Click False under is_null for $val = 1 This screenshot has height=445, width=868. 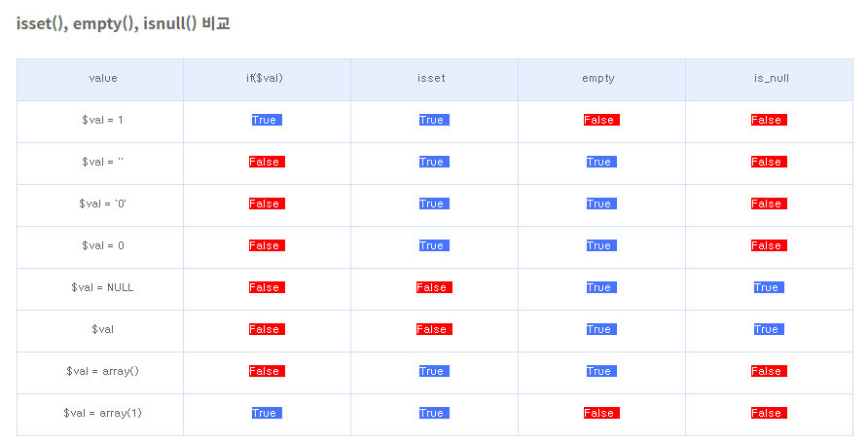point(769,120)
